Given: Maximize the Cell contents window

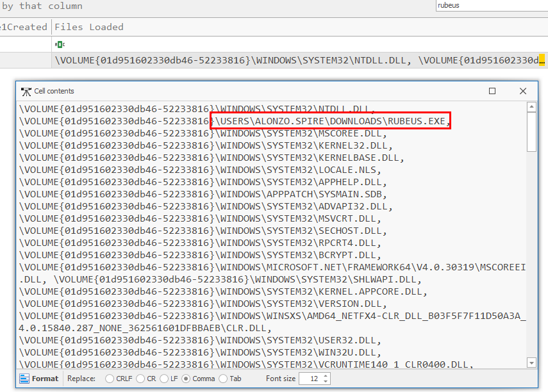Looking at the screenshot, I should 492,91.
